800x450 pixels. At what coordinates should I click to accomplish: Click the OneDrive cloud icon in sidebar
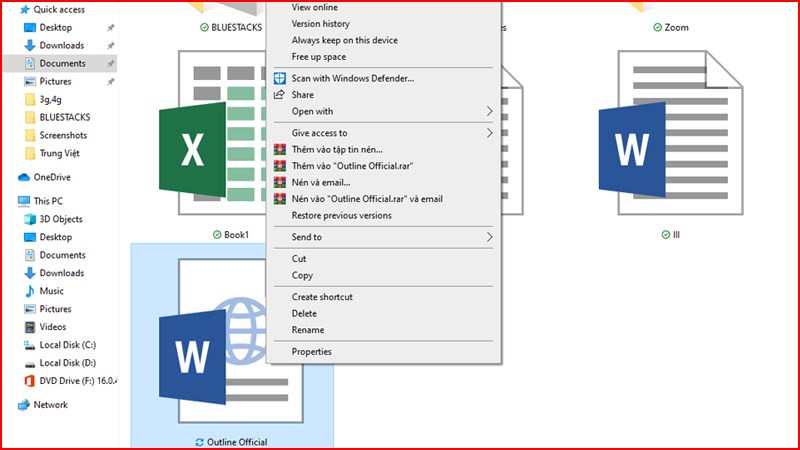click(25, 177)
